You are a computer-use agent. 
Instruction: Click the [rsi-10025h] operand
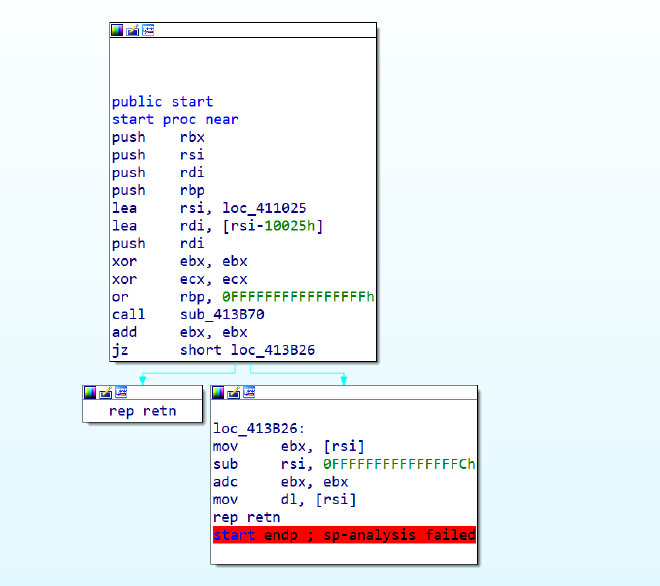point(273,226)
